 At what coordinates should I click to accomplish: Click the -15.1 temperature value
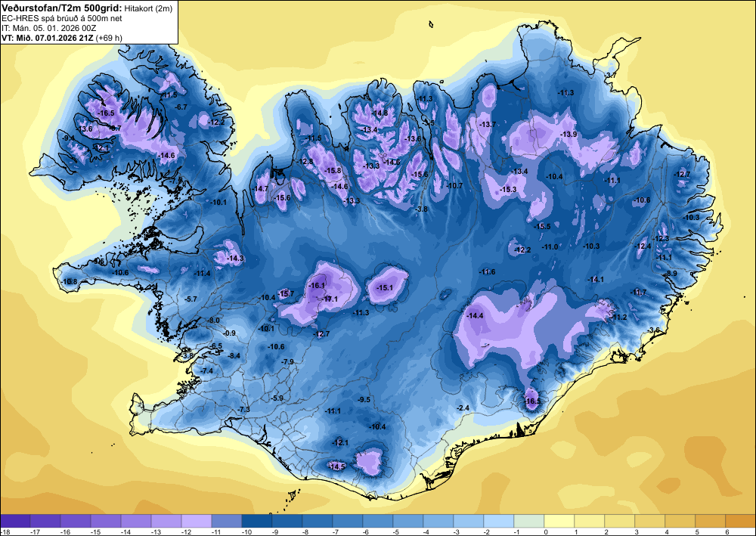385,288
